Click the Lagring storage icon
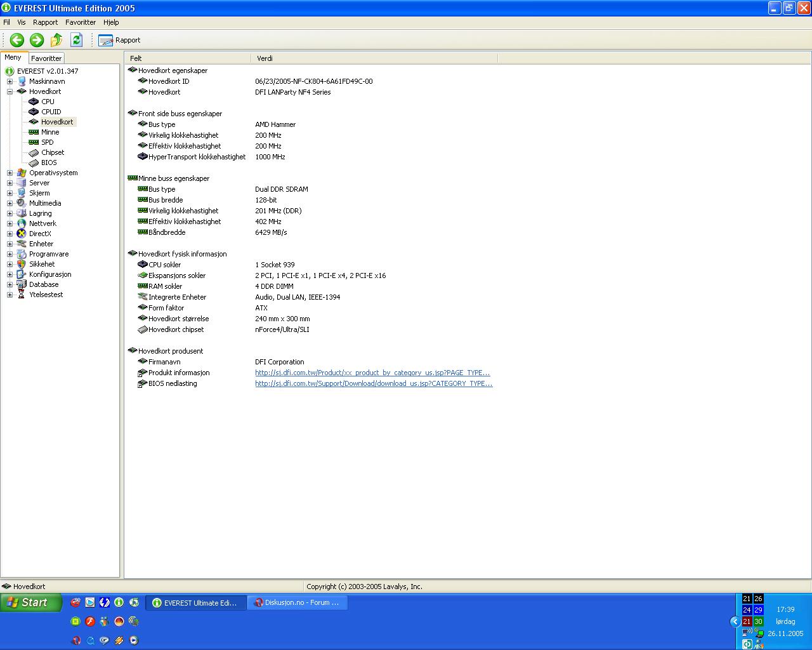812x650 pixels. (x=22, y=213)
